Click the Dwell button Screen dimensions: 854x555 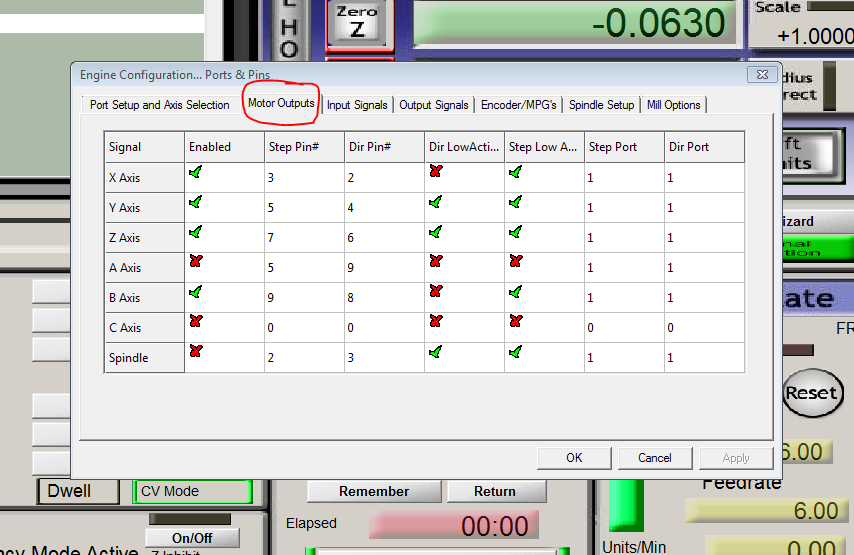[x=78, y=491]
